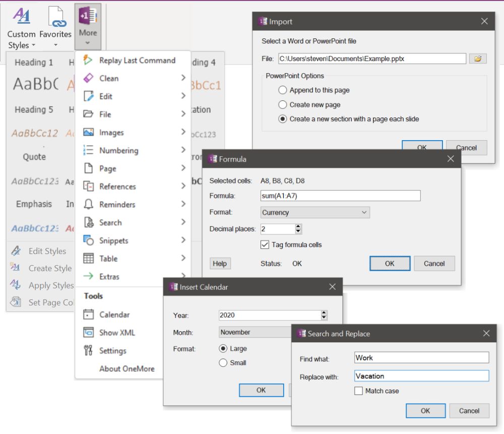Enable Match case in Search and Replace

[x=358, y=391]
